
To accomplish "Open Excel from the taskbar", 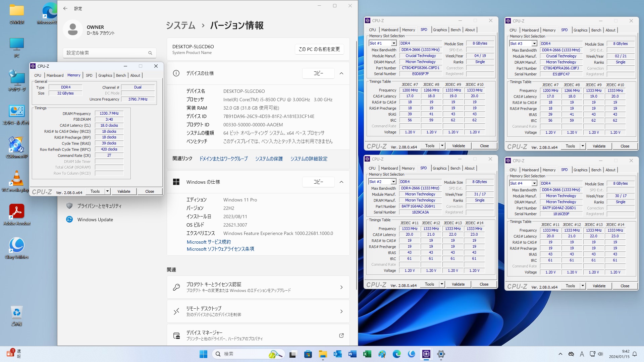I will [367, 354].
